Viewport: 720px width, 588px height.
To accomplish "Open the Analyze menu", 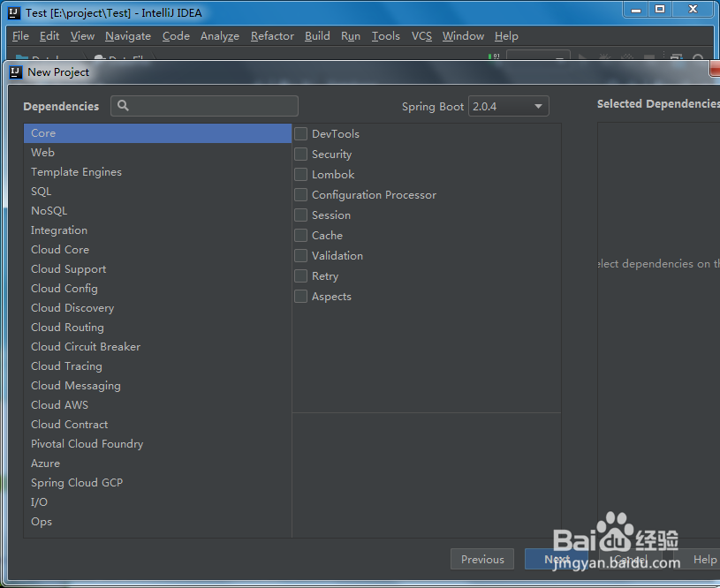I will tap(219, 36).
